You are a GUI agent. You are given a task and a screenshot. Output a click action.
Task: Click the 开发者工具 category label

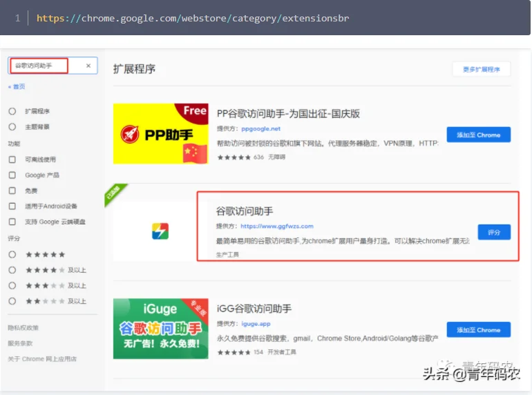(x=282, y=352)
